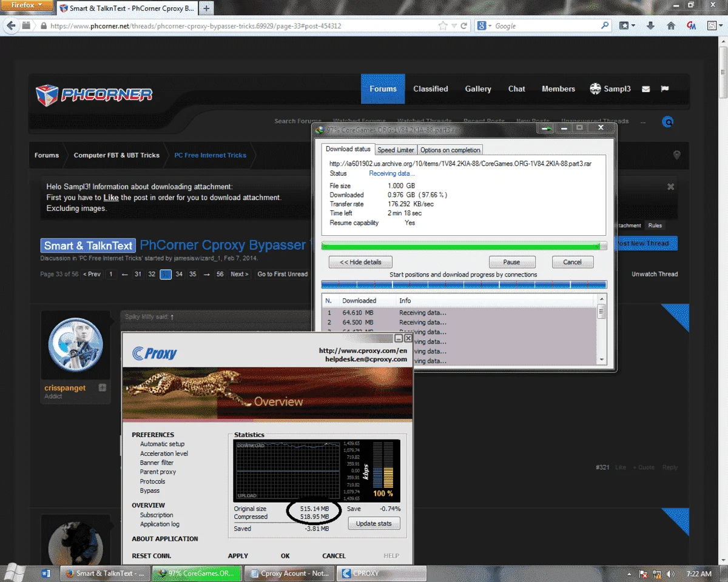Open the bookmarks menu toolbar icon

627,26
